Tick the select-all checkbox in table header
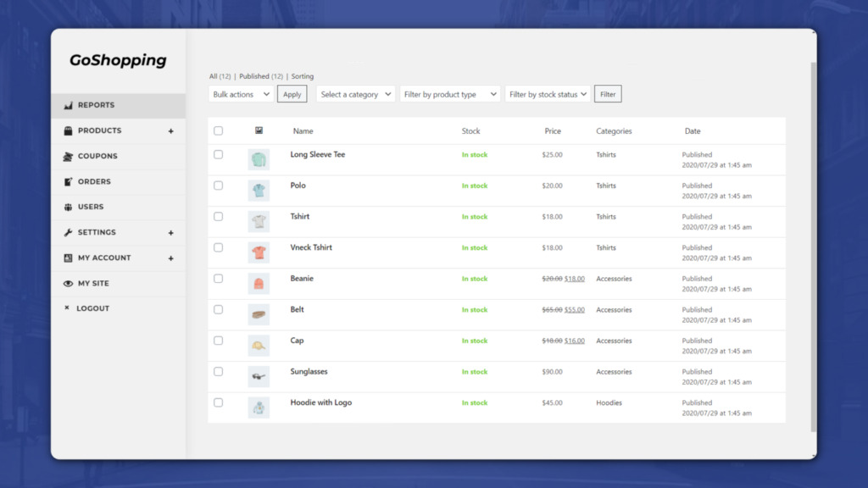Viewport: 868px width, 488px height. click(218, 130)
